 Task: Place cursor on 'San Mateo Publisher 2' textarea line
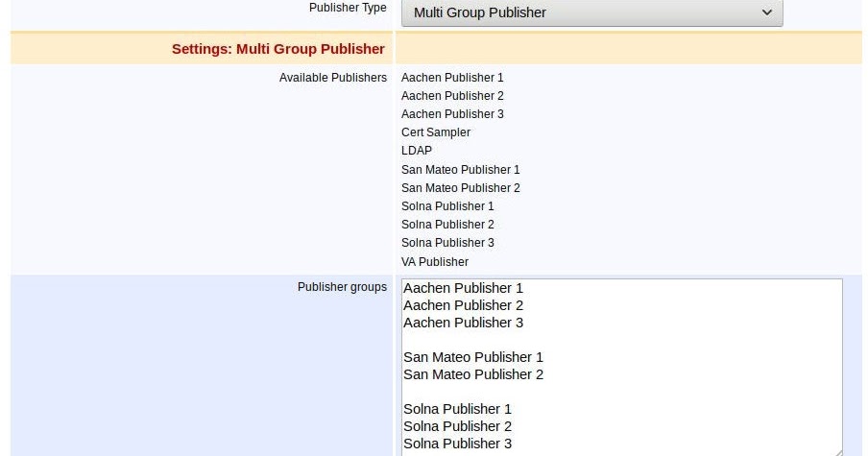tap(473, 374)
